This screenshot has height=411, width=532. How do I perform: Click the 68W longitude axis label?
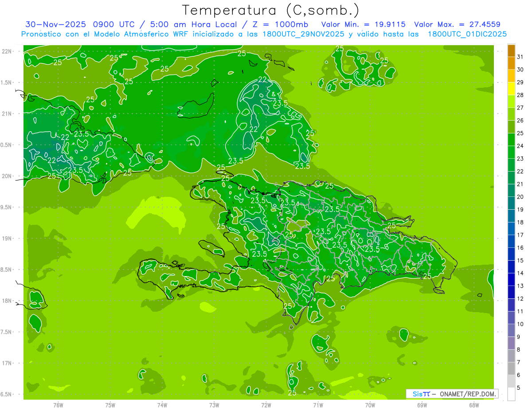tap(473, 405)
